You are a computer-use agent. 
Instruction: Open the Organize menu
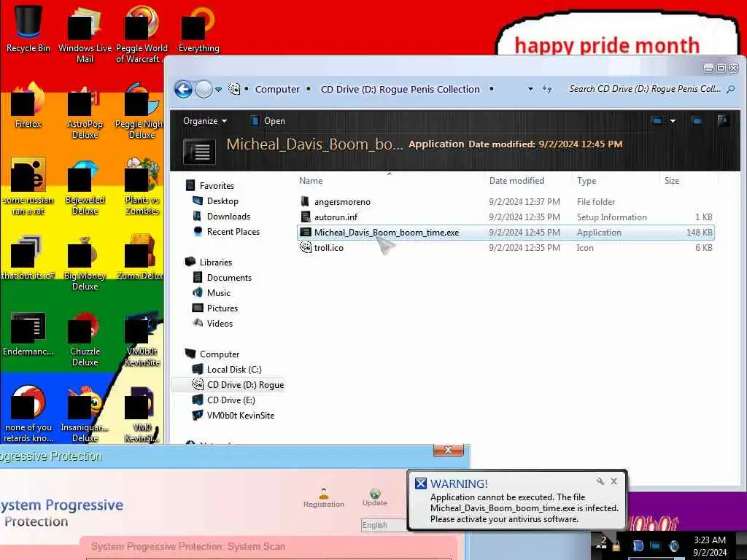pos(205,121)
